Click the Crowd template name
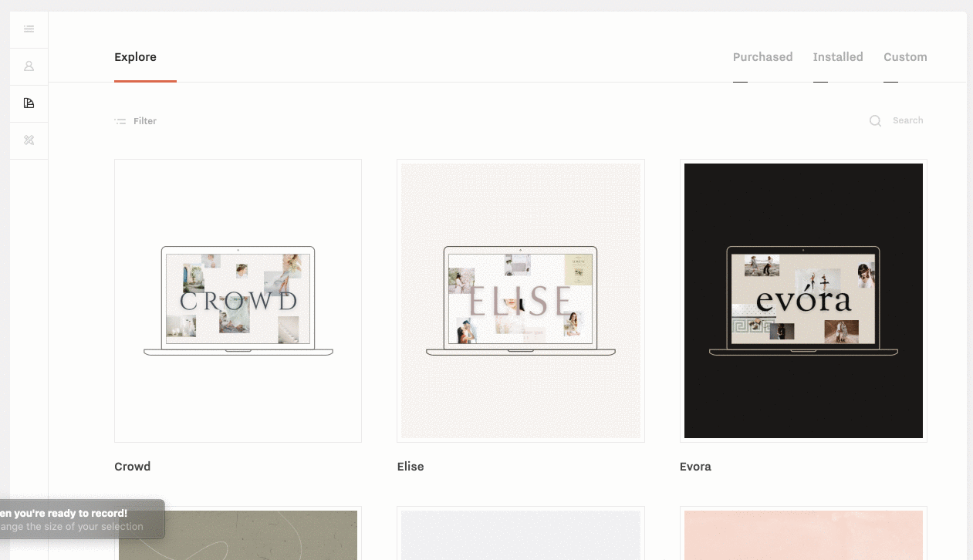973x560 pixels. point(133,467)
